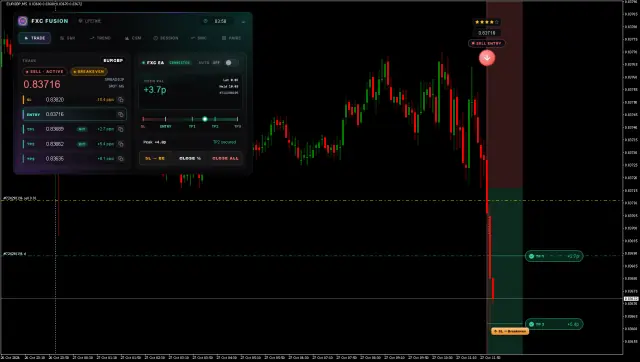
Task: Open the SMC tab
Action: coord(199,38)
